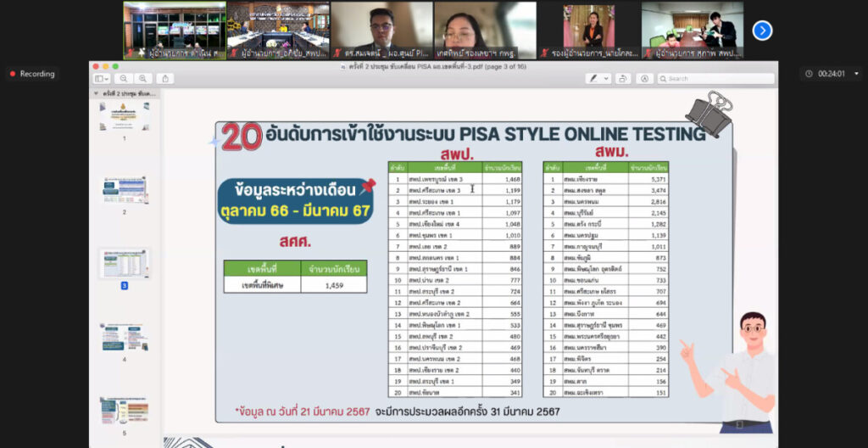
Task: Rotate the page with Rotate button
Action: (x=623, y=79)
